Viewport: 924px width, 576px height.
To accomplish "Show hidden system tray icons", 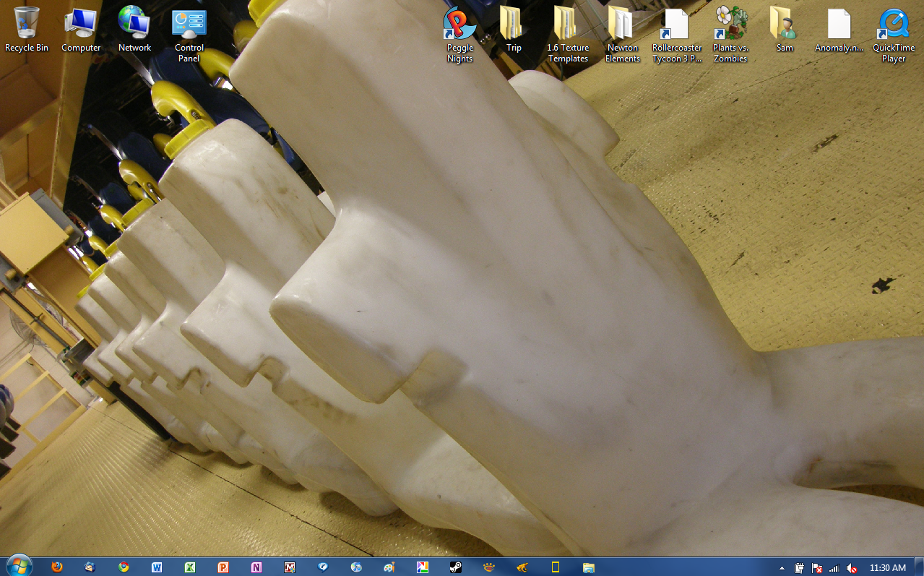I will (782, 568).
